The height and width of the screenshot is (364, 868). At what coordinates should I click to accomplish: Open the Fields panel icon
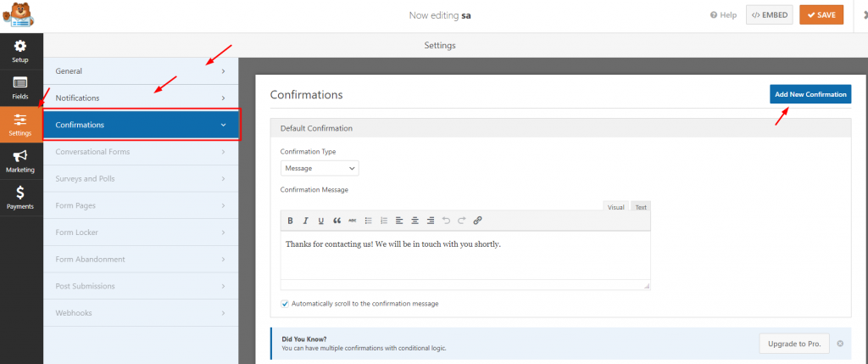(20, 87)
